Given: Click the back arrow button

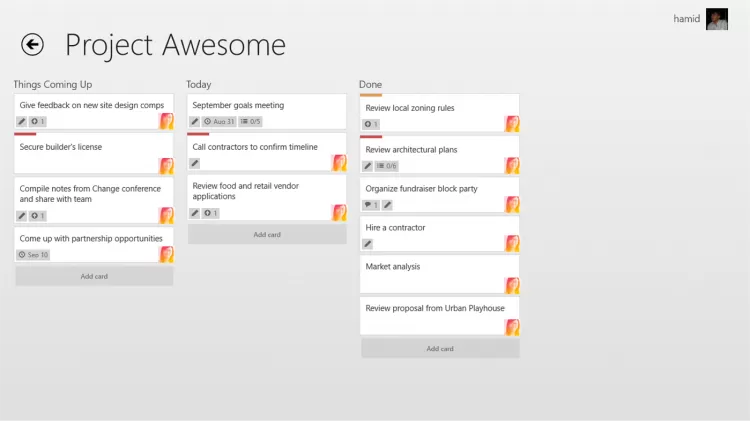Looking at the screenshot, I should point(32,45).
